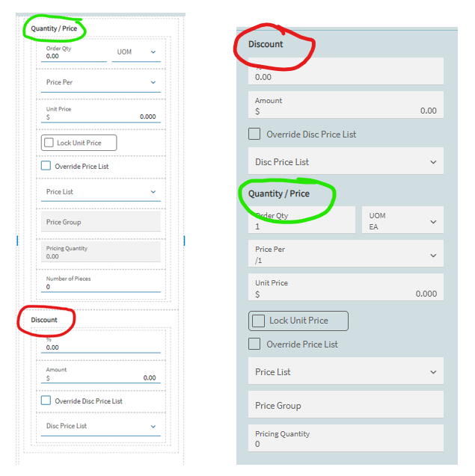Click the Unit Price field in left form

point(101,114)
